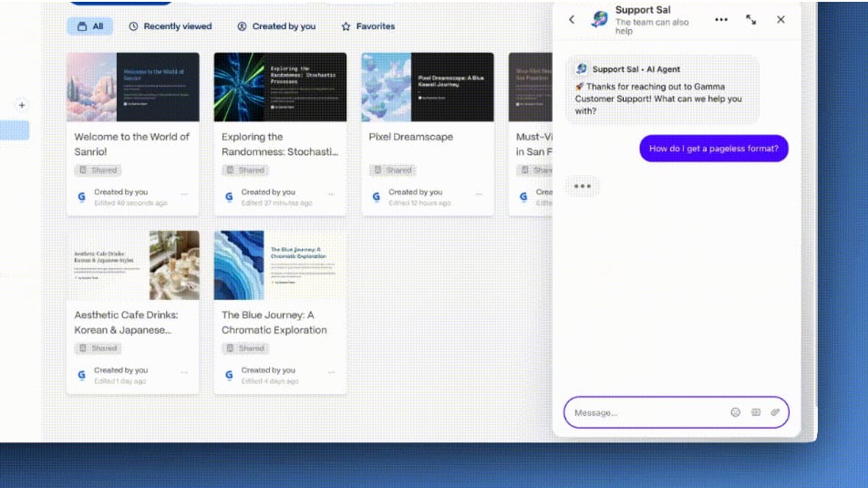This screenshot has height=488, width=868.
Task: Open the emoji picker in chat
Action: tap(735, 412)
